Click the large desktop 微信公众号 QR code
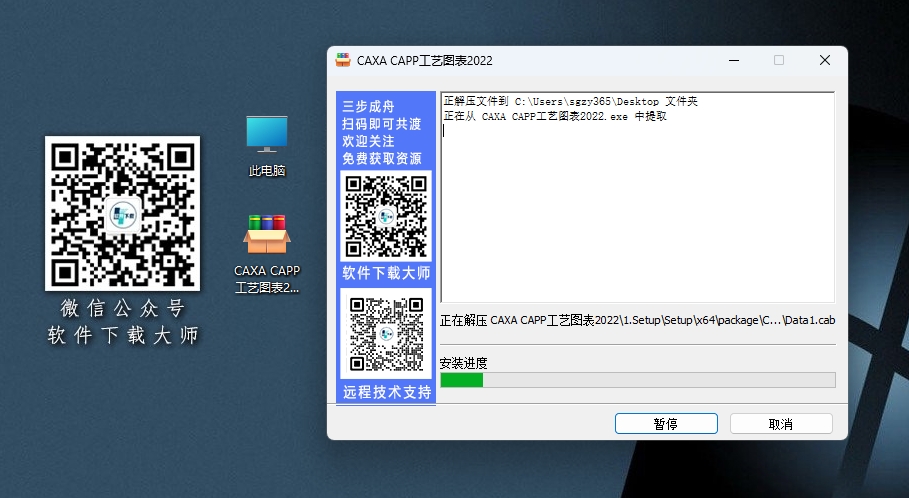The image size is (909, 498). pyautogui.click(x=122, y=213)
